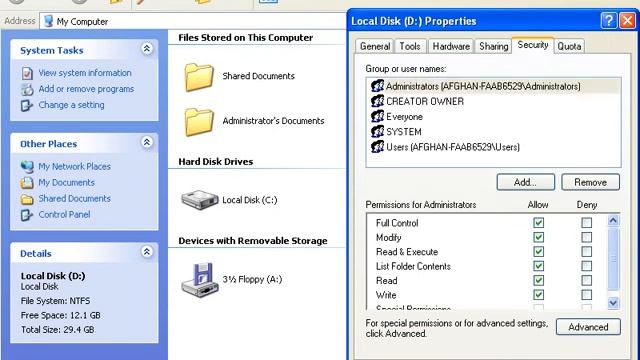Click permissions list scroll up arrow
The height and width of the screenshot is (360, 640).
(x=613, y=221)
